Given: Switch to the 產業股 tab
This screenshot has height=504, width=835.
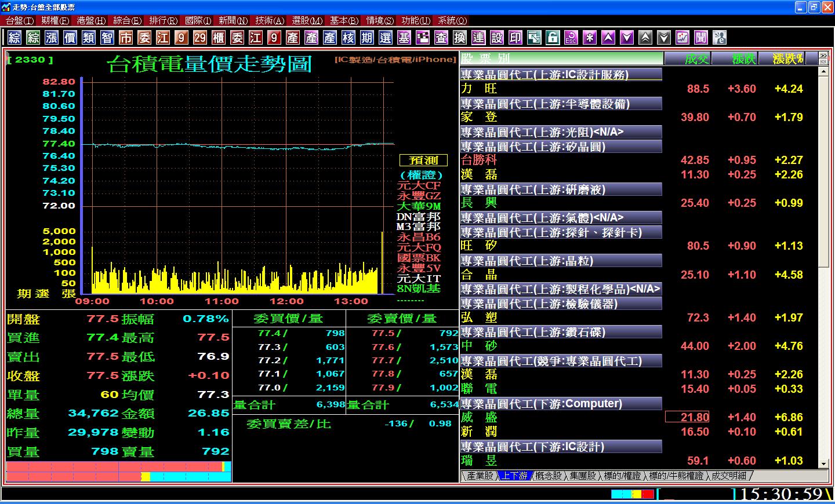Looking at the screenshot, I should click(x=480, y=476).
